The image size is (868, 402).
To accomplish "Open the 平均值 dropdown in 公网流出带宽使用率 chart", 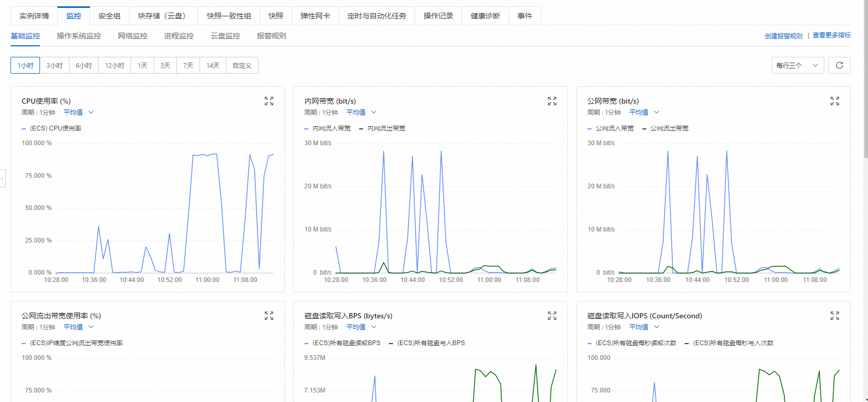I will [78, 327].
